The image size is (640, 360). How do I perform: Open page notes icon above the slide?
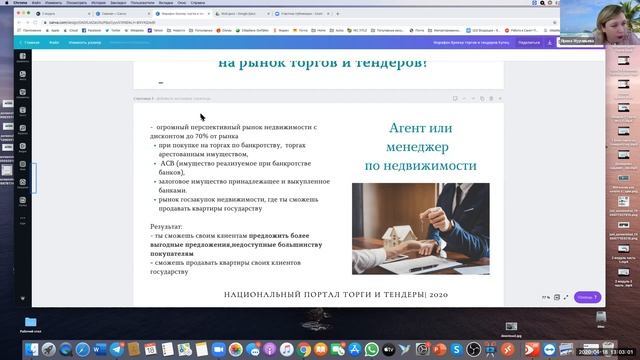(455, 98)
